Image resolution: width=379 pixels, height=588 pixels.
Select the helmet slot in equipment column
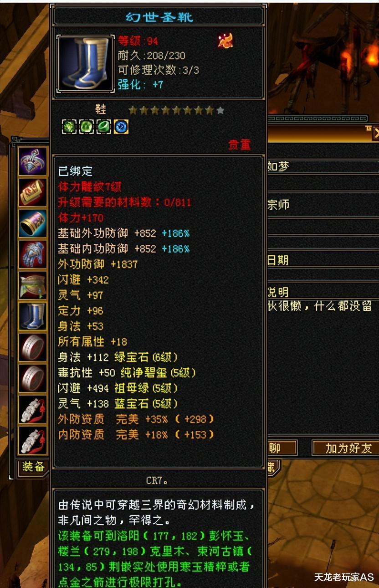tap(33, 161)
